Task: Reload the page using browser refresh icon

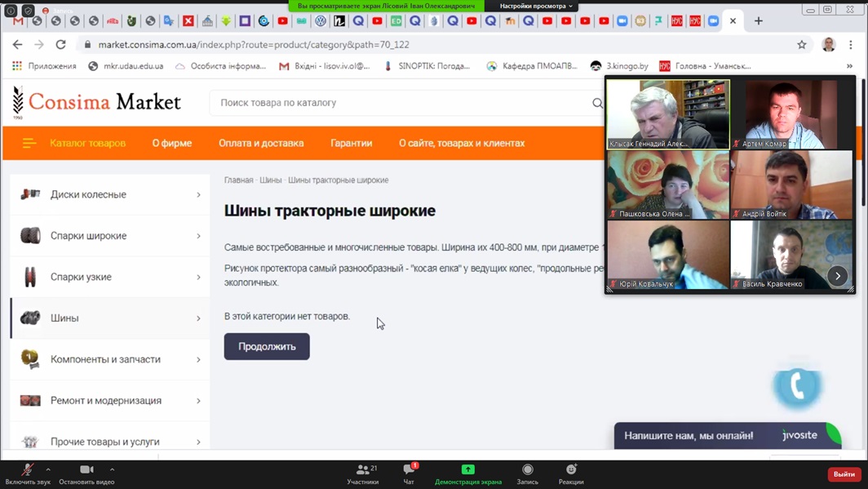Action: tap(60, 45)
